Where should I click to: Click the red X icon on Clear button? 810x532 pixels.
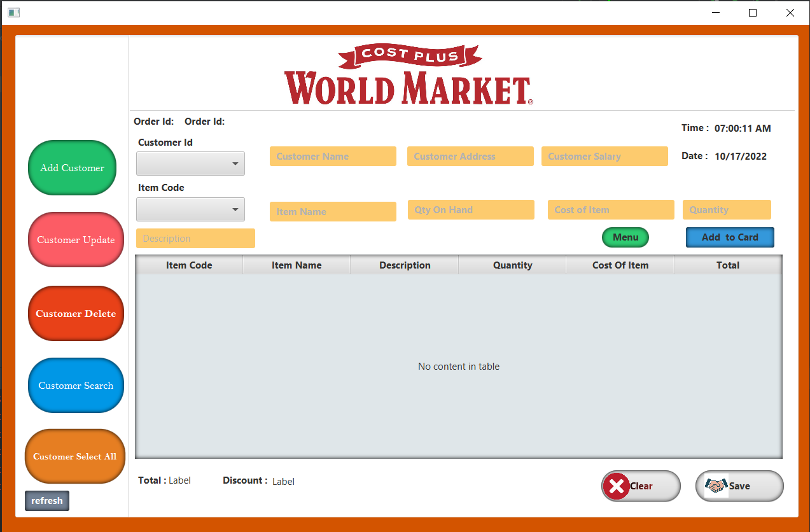pos(616,486)
